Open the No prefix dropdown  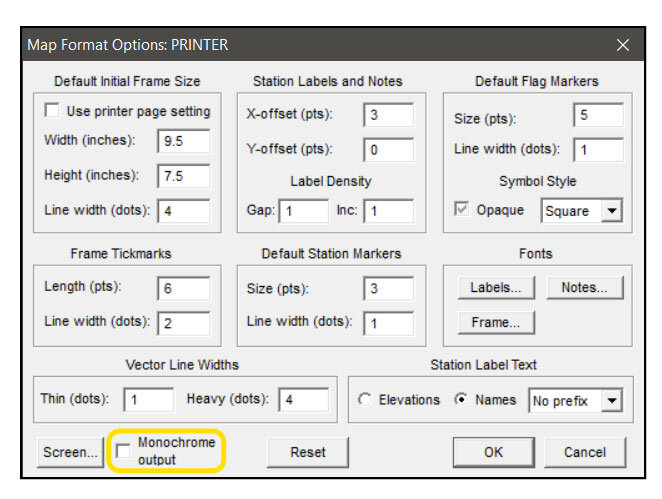(x=575, y=400)
